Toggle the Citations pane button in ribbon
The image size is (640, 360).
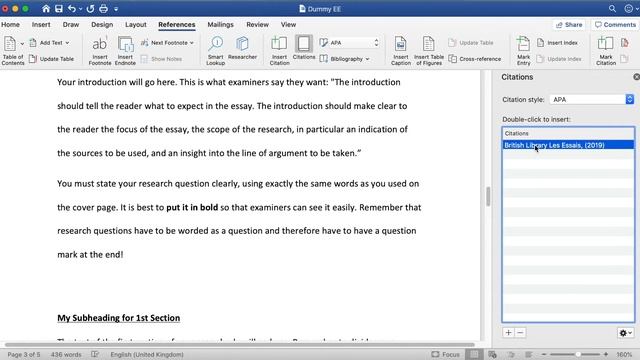(304, 48)
